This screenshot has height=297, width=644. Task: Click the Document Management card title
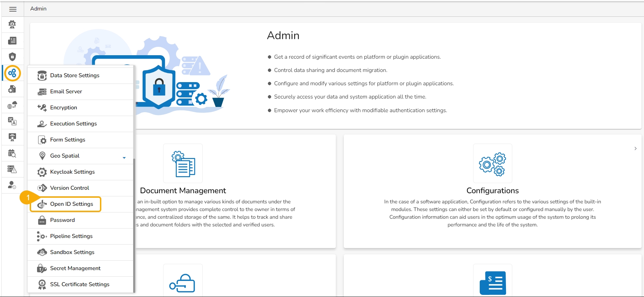183,190
